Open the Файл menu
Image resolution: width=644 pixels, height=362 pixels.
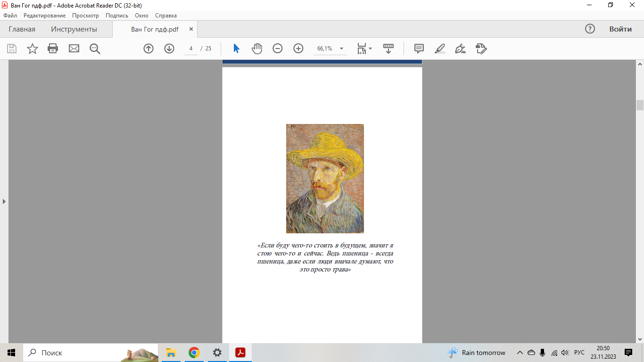point(10,16)
